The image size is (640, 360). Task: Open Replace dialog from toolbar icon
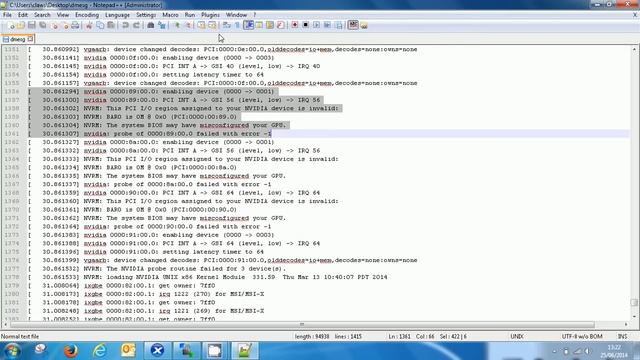tap(162, 25)
